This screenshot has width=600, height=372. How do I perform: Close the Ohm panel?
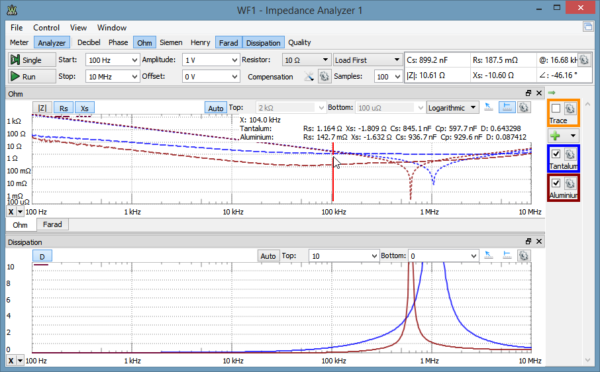pyautogui.click(x=539, y=93)
